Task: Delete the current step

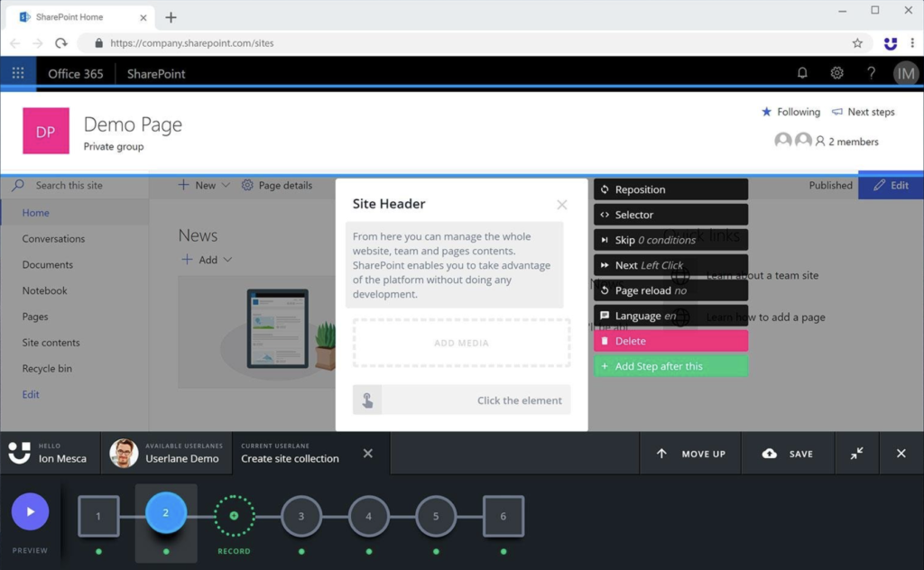Action: coord(671,341)
